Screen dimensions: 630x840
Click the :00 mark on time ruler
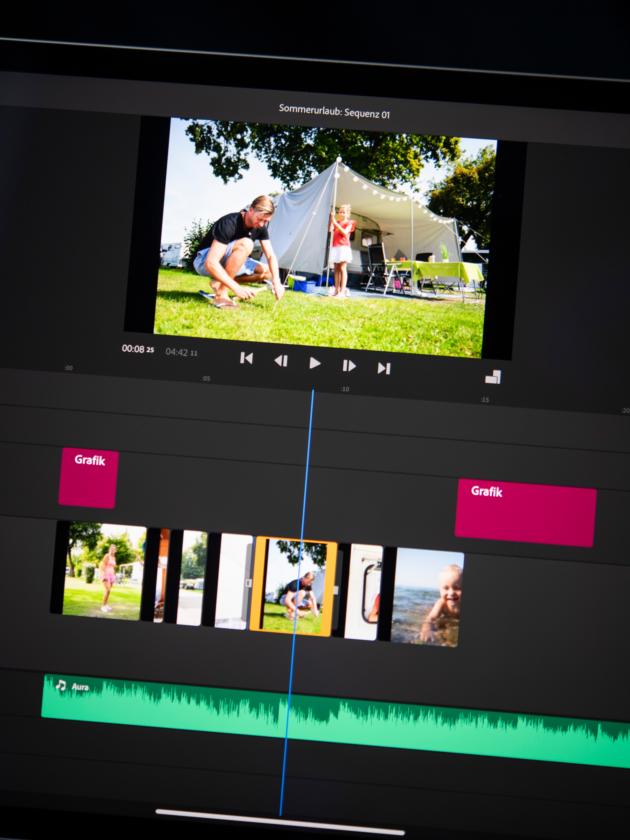[x=68, y=368]
